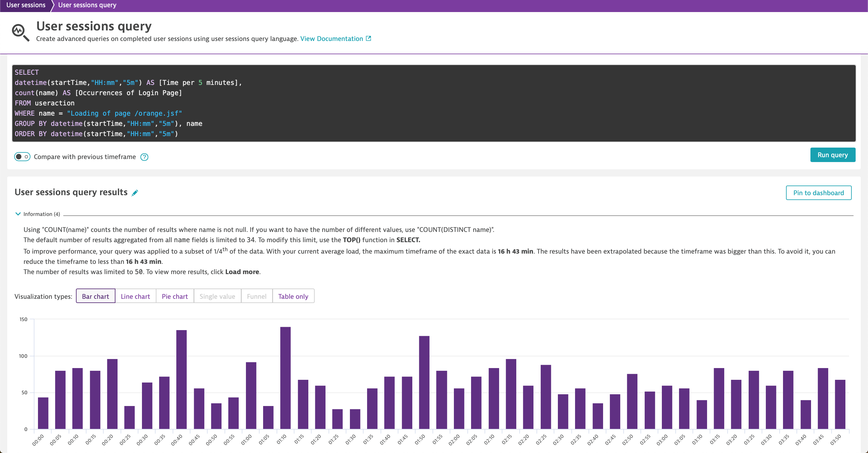Click User sessions query breadcrumb item

[87, 5]
